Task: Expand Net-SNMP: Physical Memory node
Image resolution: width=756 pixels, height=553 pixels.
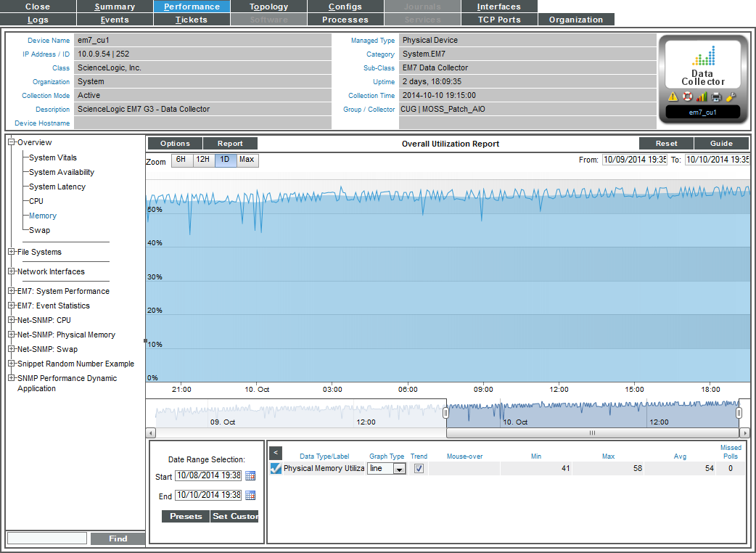Action: point(12,335)
